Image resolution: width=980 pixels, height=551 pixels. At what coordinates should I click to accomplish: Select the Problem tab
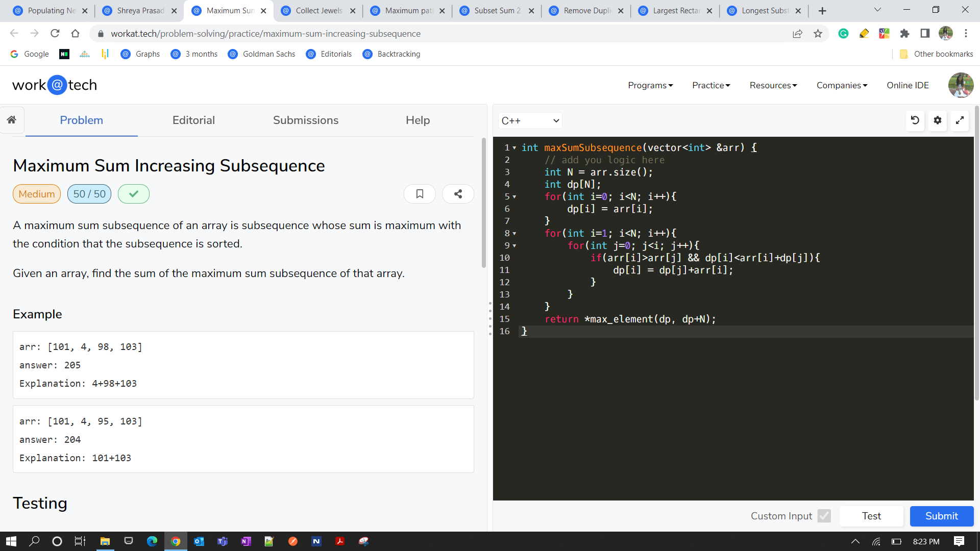coord(82,120)
